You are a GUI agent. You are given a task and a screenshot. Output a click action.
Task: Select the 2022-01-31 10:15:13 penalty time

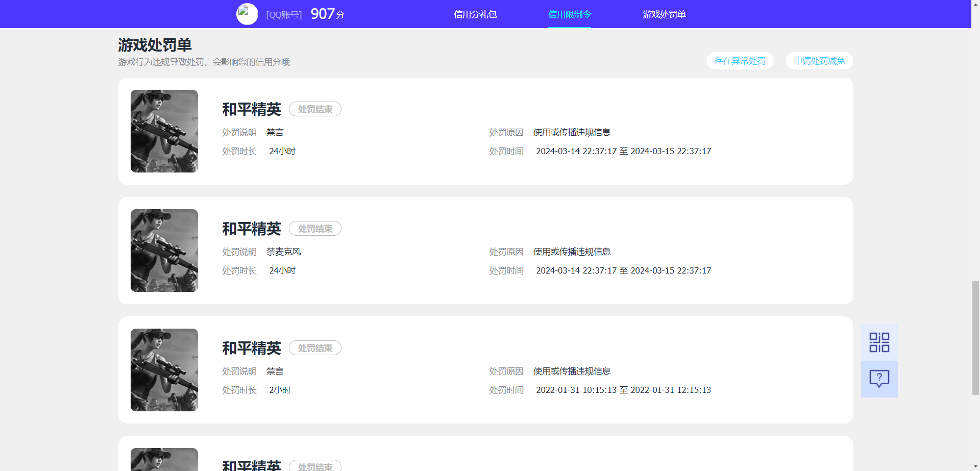click(623, 390)
